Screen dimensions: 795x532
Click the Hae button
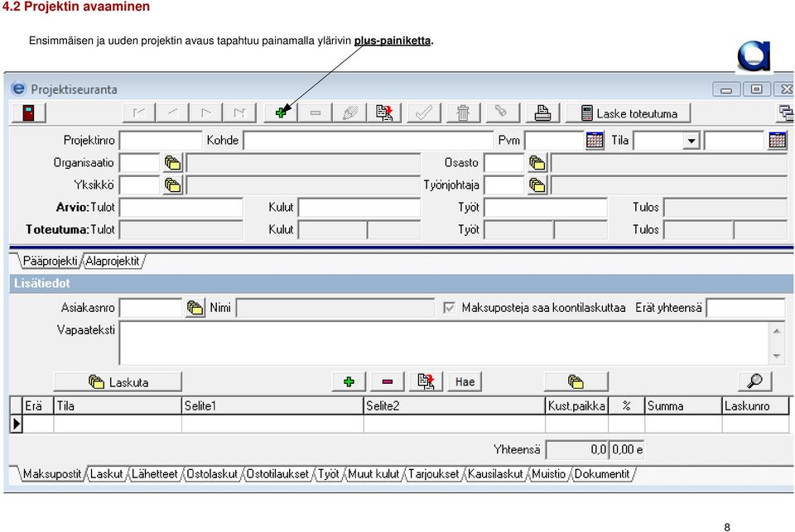[x=465, y=381]
